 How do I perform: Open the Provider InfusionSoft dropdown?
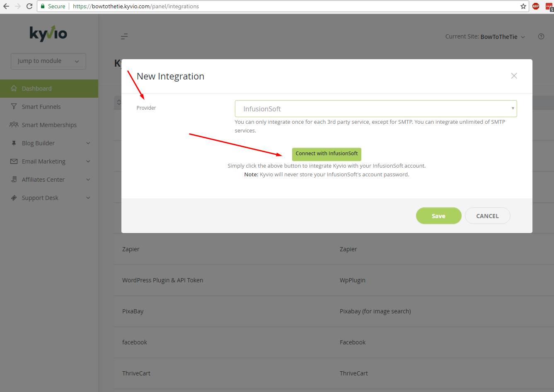pos(376,108)
